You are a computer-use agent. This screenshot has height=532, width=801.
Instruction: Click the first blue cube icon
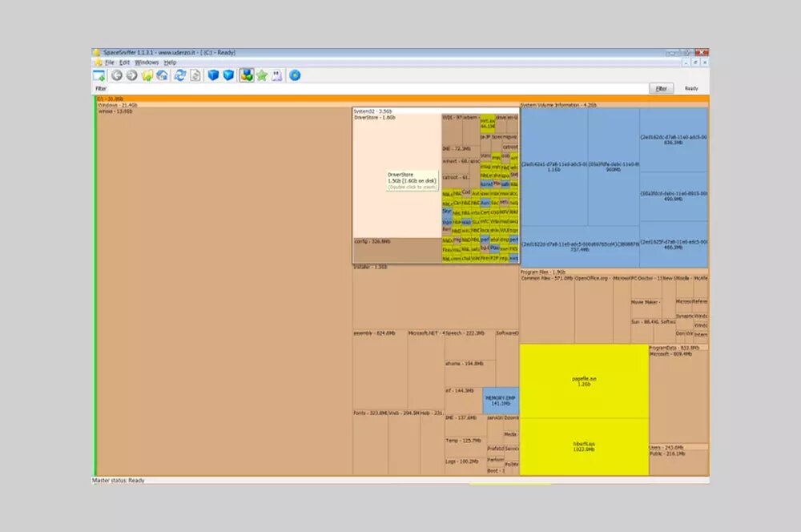213,75
